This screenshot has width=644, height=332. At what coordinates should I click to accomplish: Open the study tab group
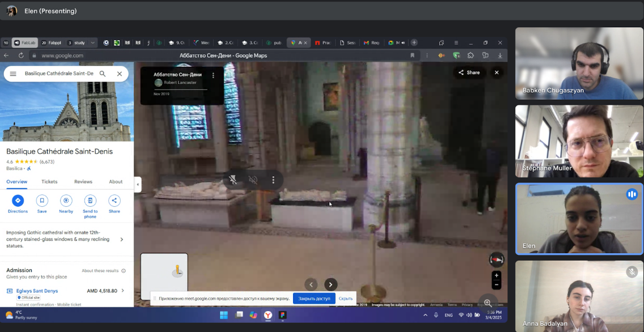[77, 42]
